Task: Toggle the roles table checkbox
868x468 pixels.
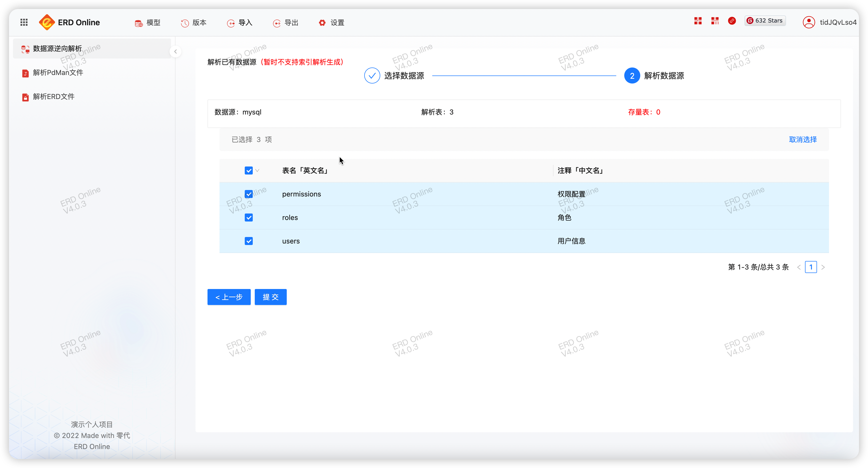Action: [248, 217]
